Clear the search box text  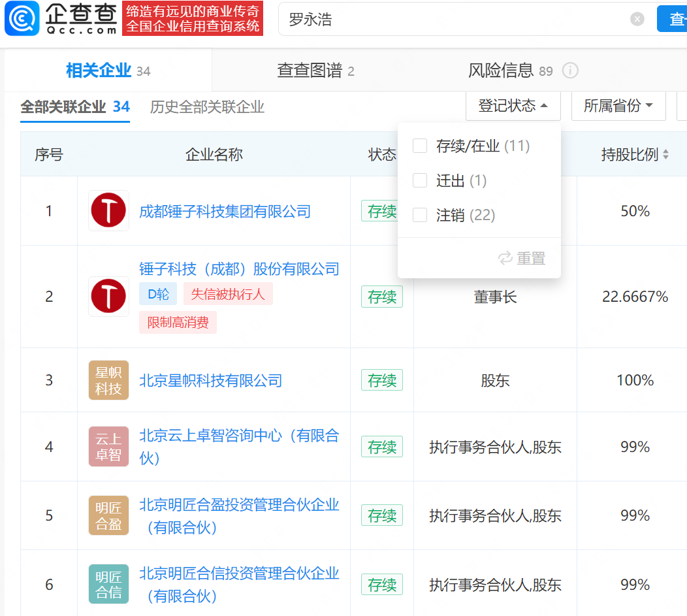[637, 20]
